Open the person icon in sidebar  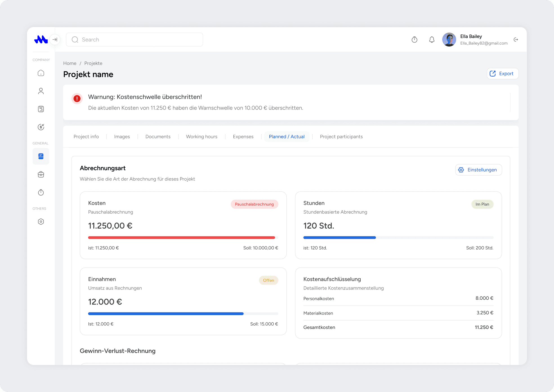(41, 91)
